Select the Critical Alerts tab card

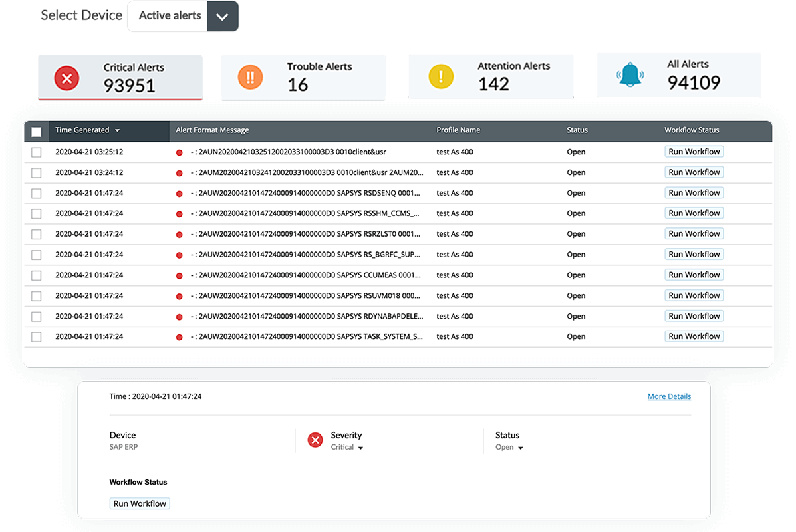click(120, 78)
